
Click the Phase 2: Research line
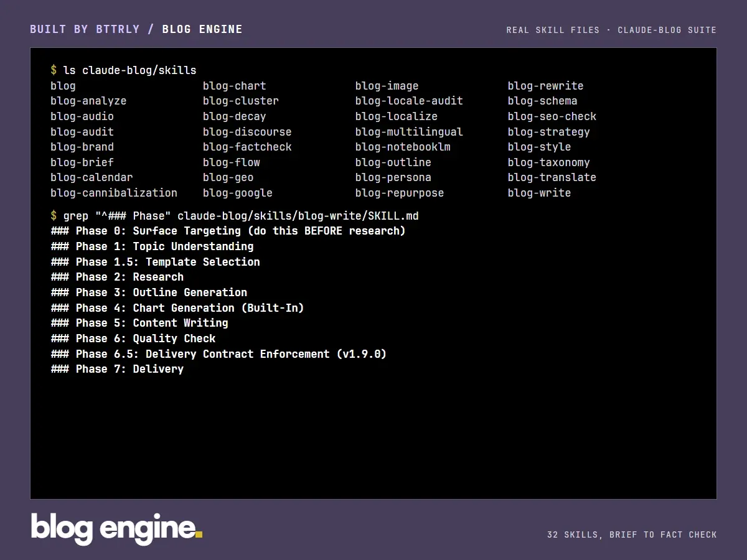(117, 277)
